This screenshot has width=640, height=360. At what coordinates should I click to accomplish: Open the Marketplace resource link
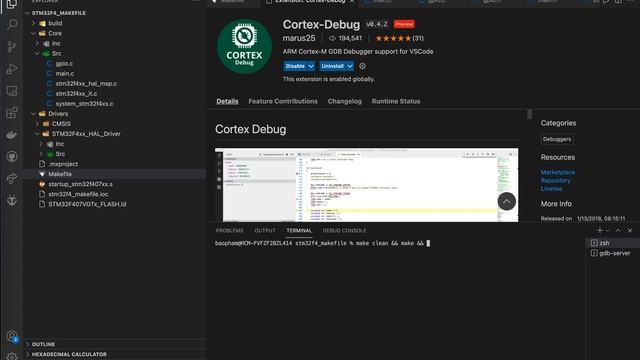coord(558,172)
